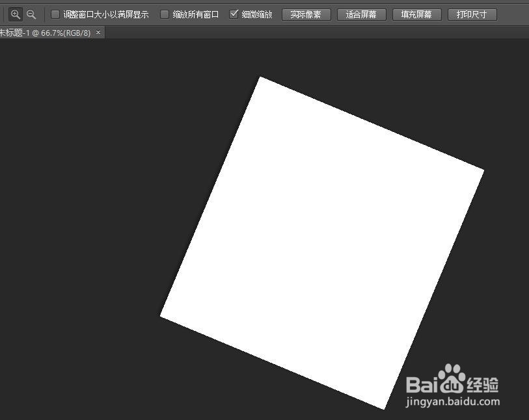Select the Zoom In magnifier icon
Viewport: 529px width, 420px height.
click(x=15, y=14)
